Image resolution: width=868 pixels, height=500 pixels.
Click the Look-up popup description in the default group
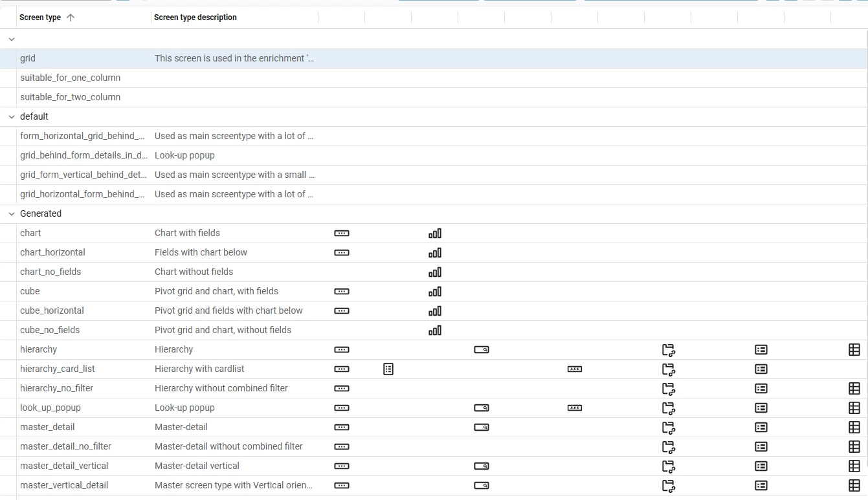coord(184,155)
